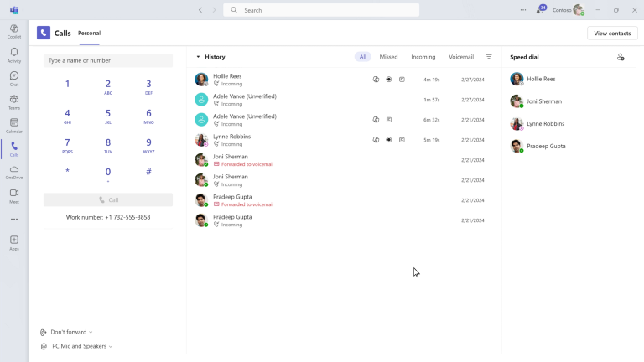Viewport: 644px width, 362px height.
Task: Filter history to Missed calls
Action: (x=388, y=57)
